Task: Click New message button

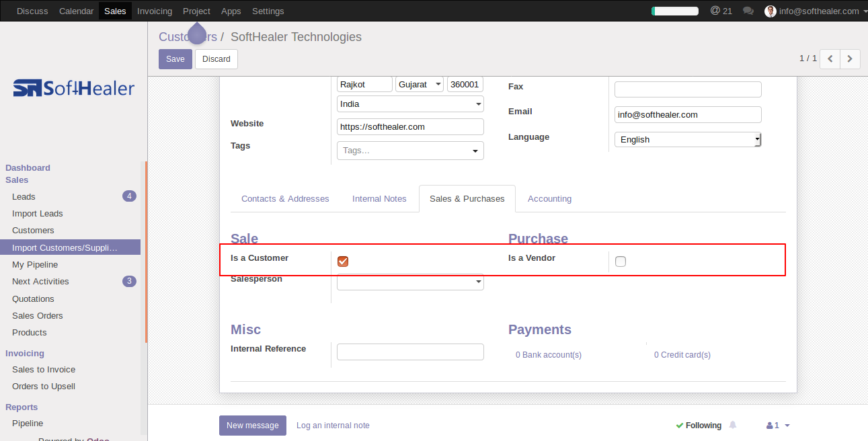Action: pos(253,426)
